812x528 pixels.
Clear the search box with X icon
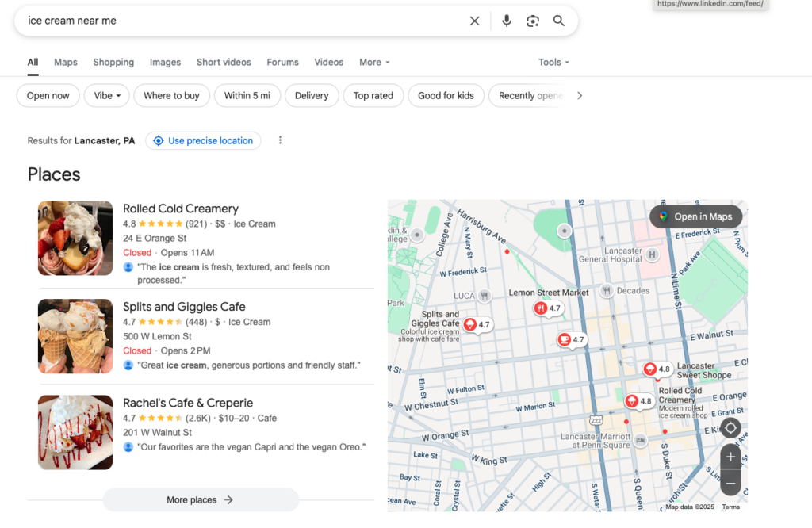click(474, 21)
